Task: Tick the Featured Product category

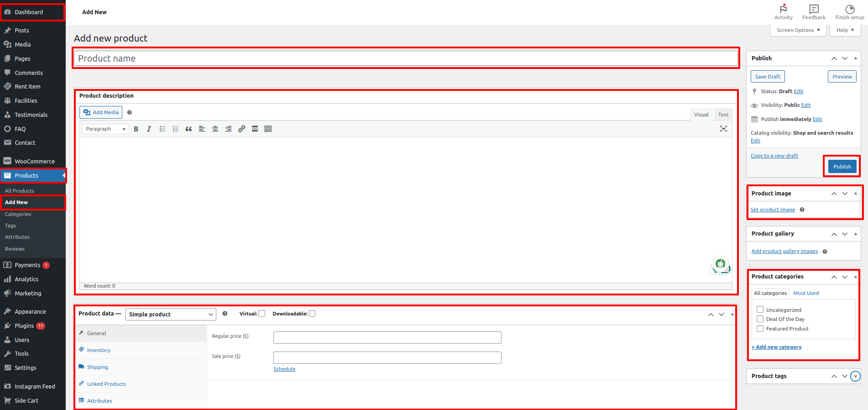Action: tap(760, 329)
